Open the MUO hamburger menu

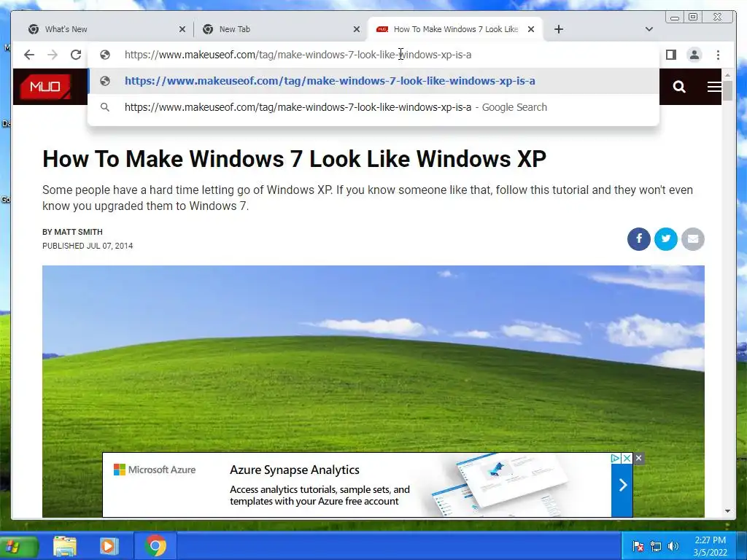(x=714, y=87)
